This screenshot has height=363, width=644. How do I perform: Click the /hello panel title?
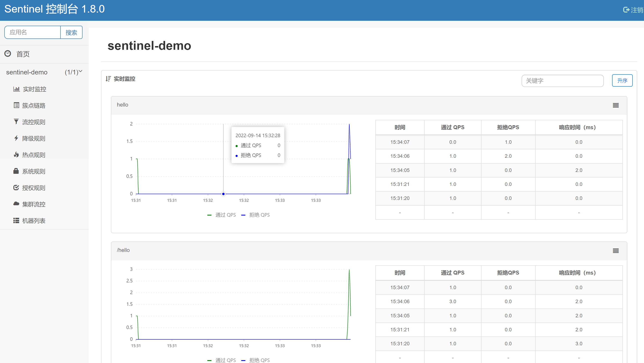(x=123, y=250)
